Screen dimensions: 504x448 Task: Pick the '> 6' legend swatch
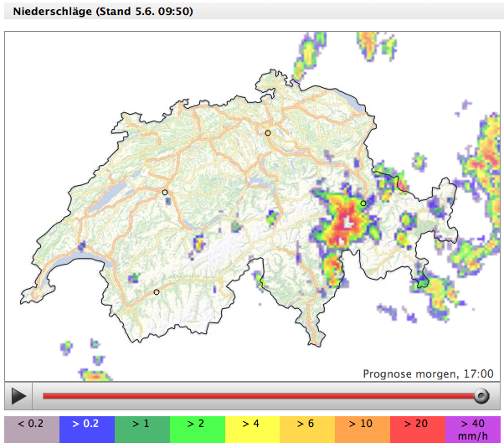pos(306,430)
